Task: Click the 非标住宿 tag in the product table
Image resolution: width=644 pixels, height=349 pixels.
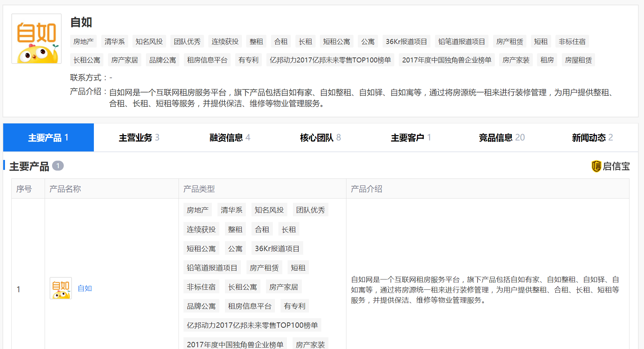Action: (201, 287)
